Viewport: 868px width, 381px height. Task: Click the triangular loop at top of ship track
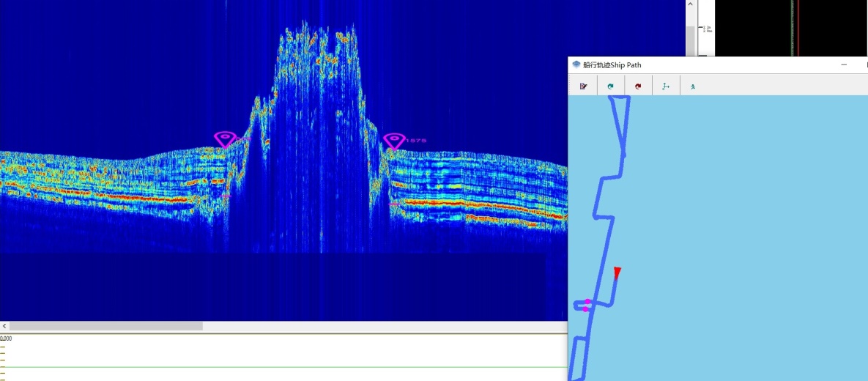coord(620,121)
